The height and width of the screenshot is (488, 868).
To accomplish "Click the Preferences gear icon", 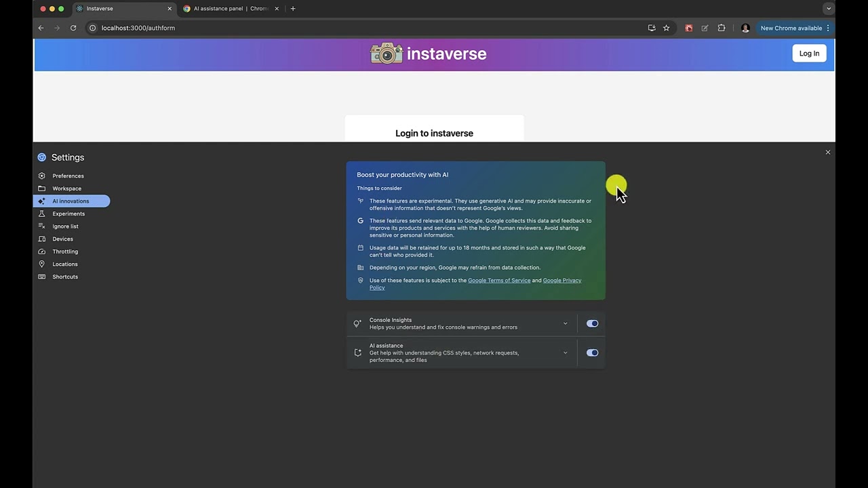I will (x=42, y=176).
